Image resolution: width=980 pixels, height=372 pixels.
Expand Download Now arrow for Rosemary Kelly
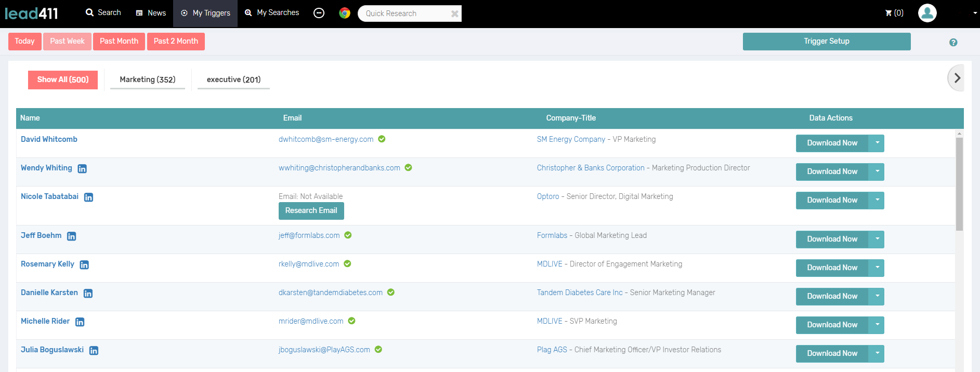click(x=877, y=268)
